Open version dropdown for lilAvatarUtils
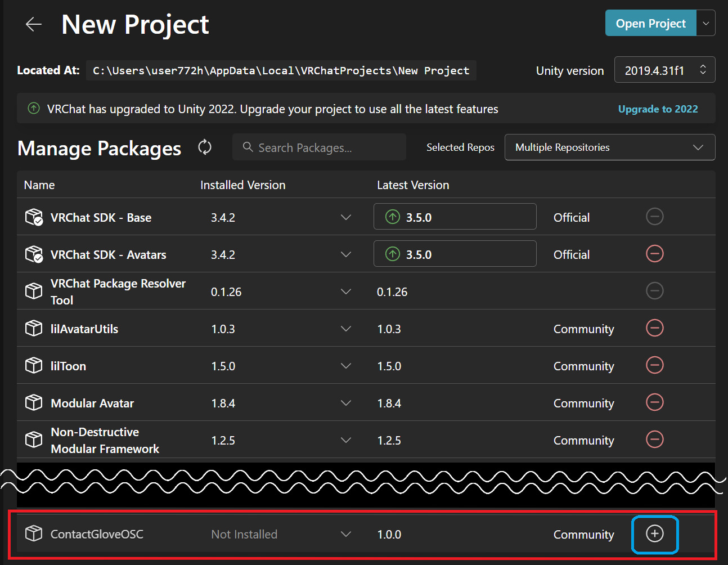This screenshot has width=728, height=565. click(346, 329)
